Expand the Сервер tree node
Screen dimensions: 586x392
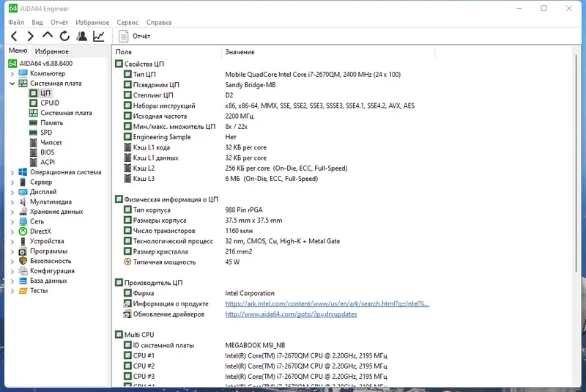point(12,182)
